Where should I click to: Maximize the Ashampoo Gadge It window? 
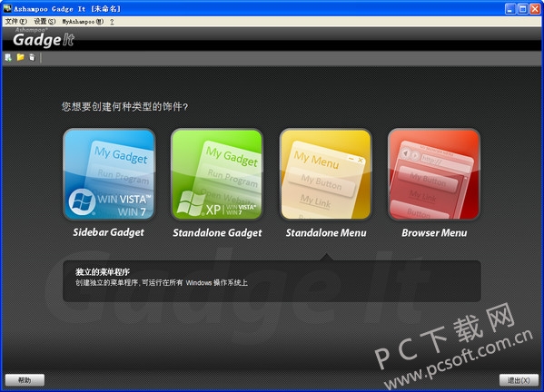tap(522, 9)
